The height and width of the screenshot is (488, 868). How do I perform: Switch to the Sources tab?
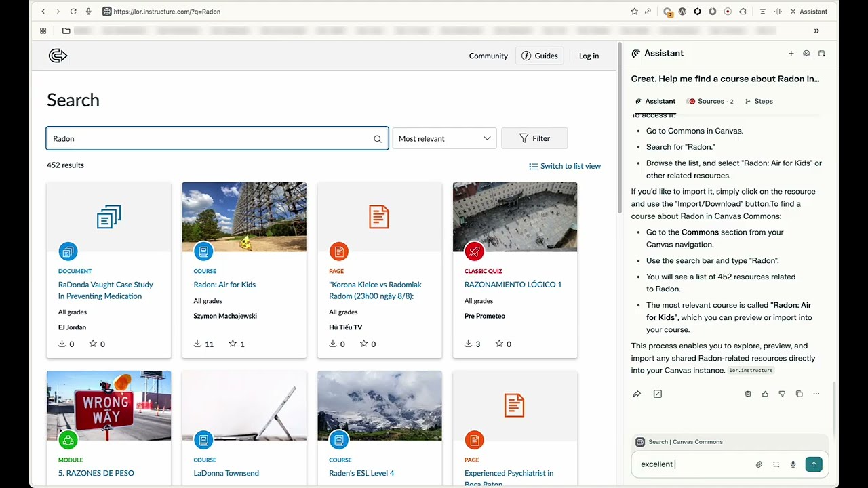710,101
